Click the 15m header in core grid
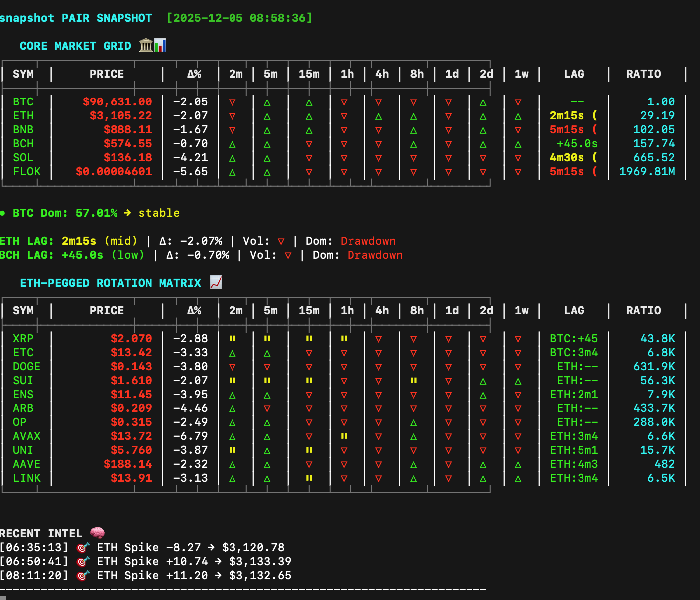This screenshot has height=600, width=700. pos(309,74)
